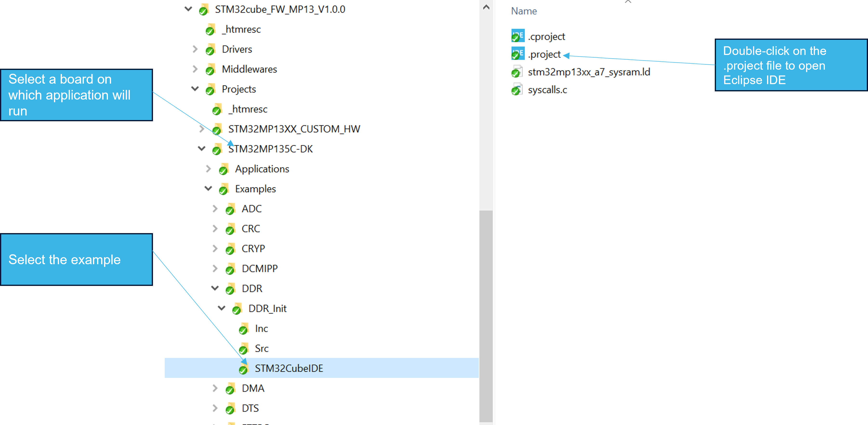Click the Drivers folder icon

(x=211, y=49)
